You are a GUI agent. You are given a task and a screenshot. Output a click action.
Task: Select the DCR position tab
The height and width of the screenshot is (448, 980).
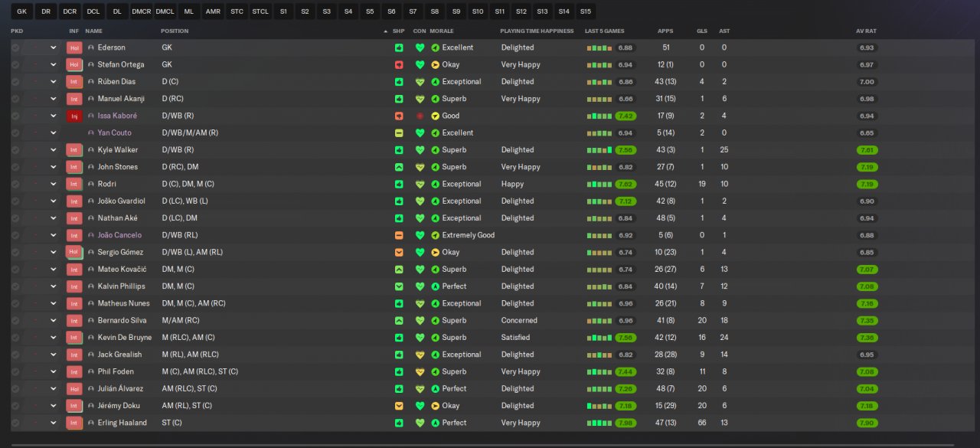(70, 11)
